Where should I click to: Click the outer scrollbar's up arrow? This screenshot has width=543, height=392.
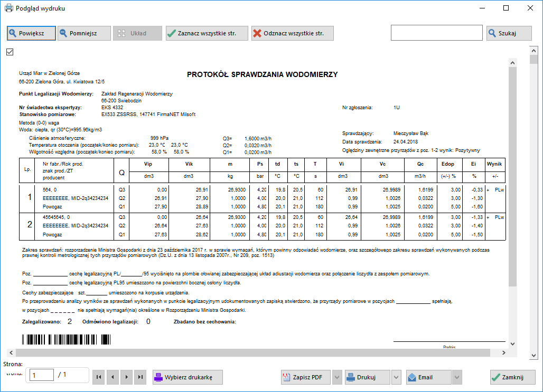point(533,51)
